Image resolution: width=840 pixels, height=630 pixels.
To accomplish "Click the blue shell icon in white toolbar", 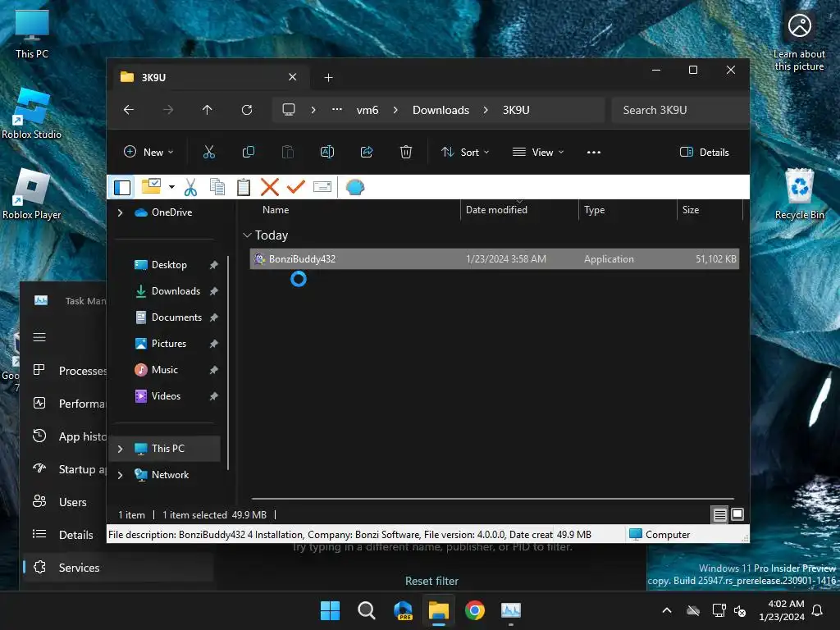I will tap(354, 187).
